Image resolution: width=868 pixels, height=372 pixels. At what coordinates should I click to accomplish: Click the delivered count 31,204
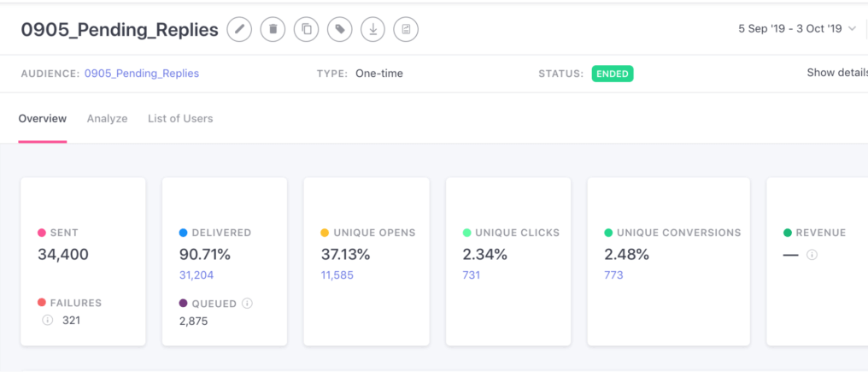[196, 275]
